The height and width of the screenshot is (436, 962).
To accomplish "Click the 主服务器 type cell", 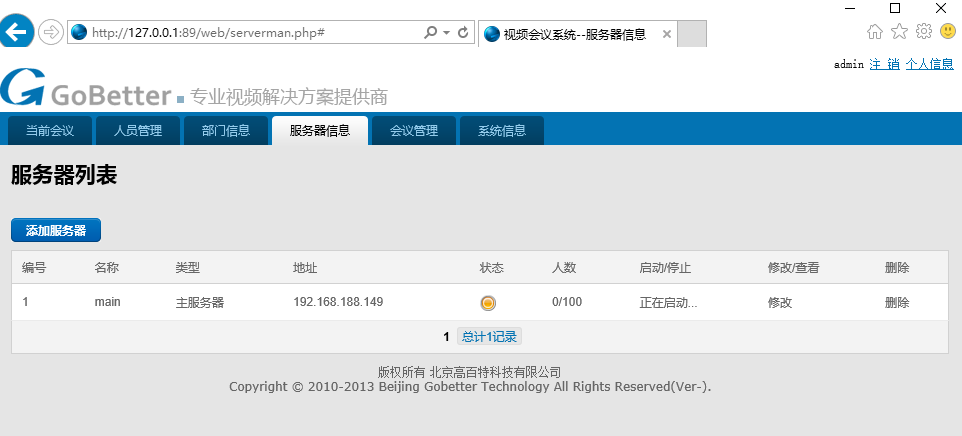I will click(x=200, y=302).
